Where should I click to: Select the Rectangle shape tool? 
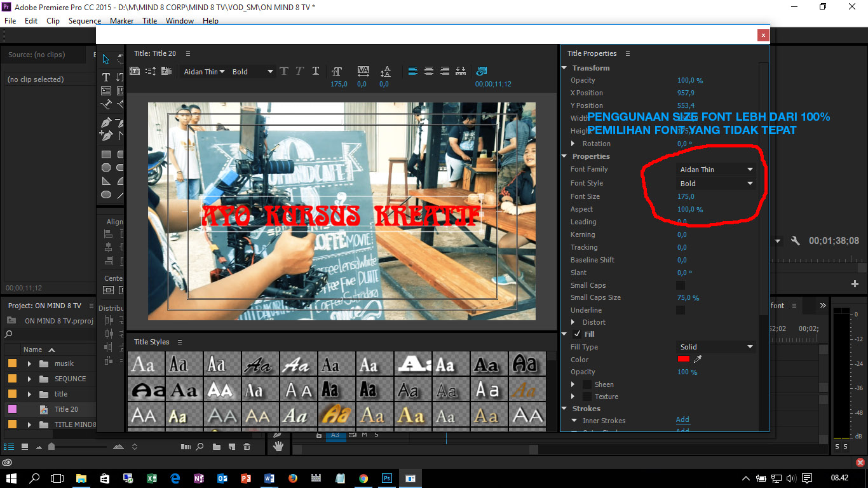pyautogui.click(x=105, y=154)
